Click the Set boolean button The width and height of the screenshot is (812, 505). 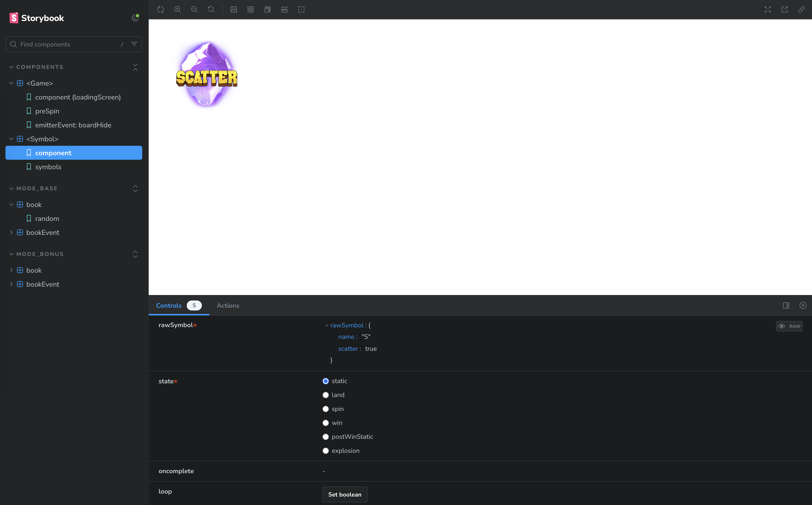coord(345,494)
